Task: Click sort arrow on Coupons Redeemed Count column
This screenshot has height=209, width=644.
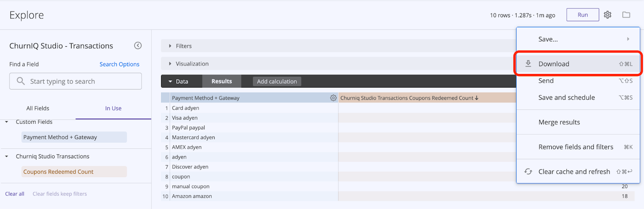Action: click(477, 98)
